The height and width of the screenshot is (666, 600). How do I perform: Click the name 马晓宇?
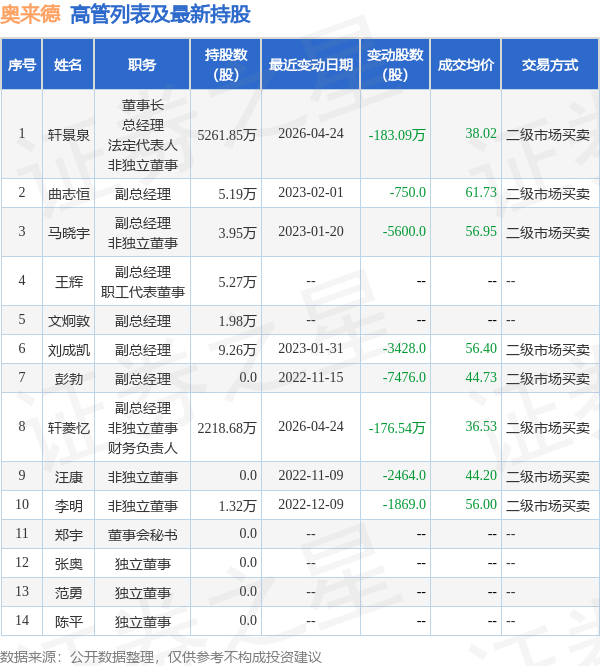[69, 233]
